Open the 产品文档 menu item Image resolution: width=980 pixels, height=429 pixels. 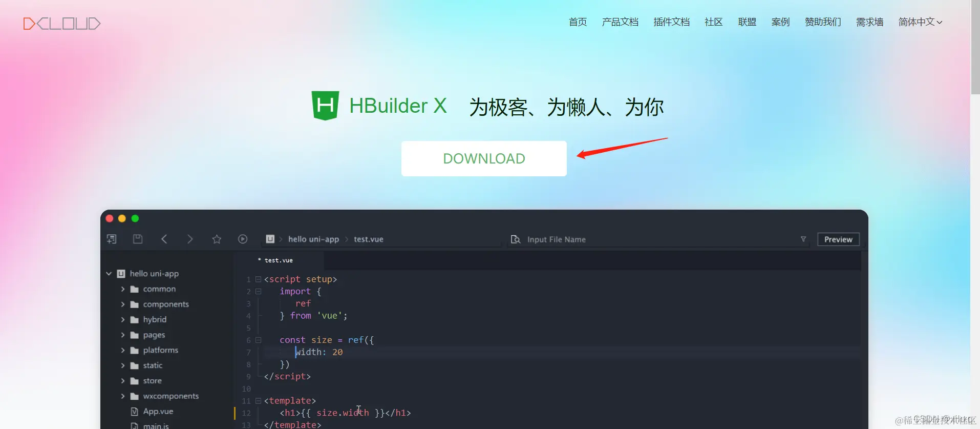(620, 22)
